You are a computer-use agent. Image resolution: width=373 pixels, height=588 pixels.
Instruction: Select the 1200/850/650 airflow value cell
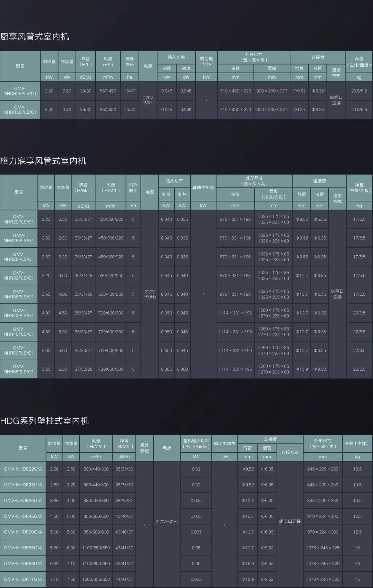point(96,579)
